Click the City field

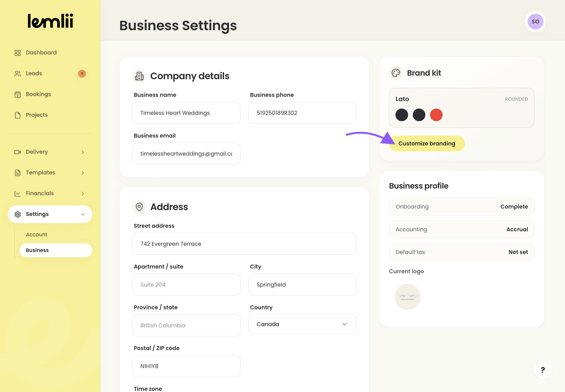pyautogui.click(x=303, y=285)
